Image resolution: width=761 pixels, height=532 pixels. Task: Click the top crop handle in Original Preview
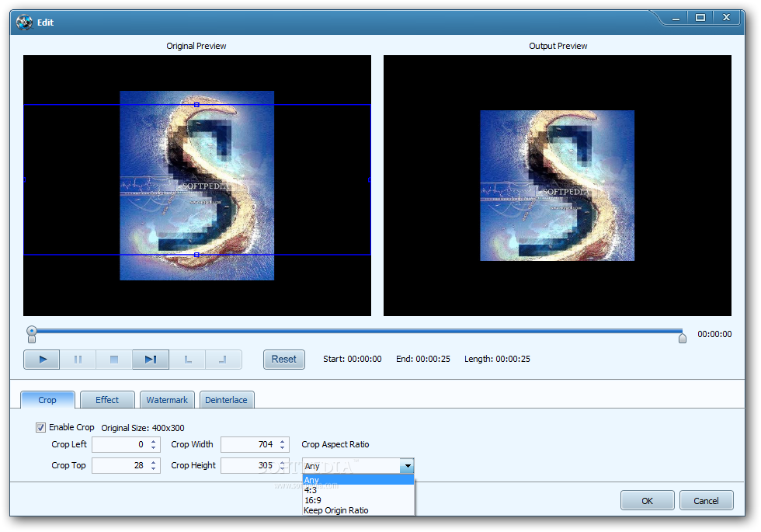[x=196, y=104]
